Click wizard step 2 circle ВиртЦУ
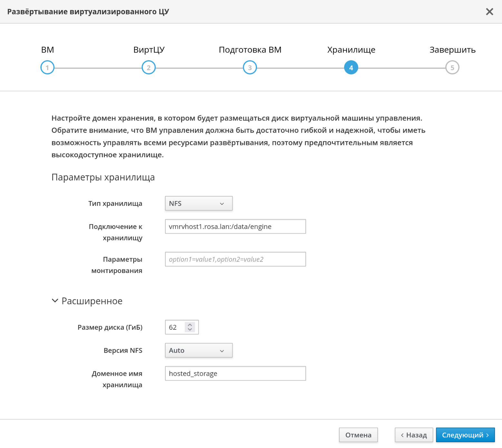 (x=149, y=68)
